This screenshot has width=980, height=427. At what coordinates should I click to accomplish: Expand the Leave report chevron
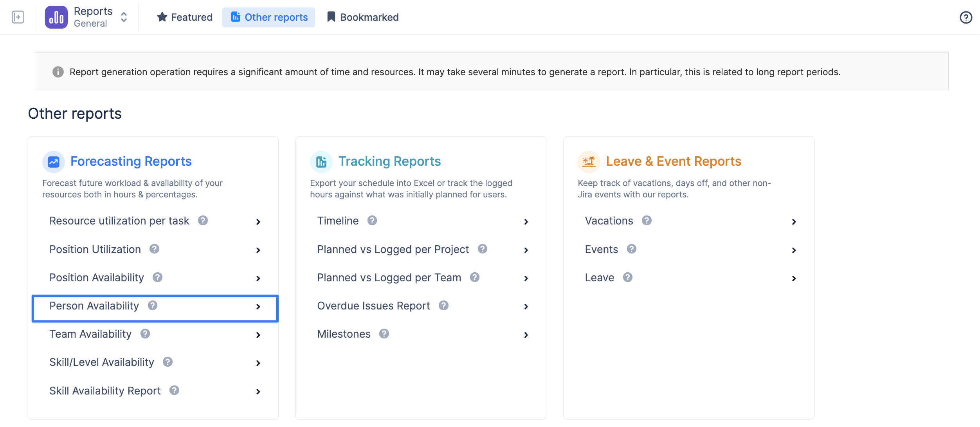pyautogui.click(x=794, y=278)
